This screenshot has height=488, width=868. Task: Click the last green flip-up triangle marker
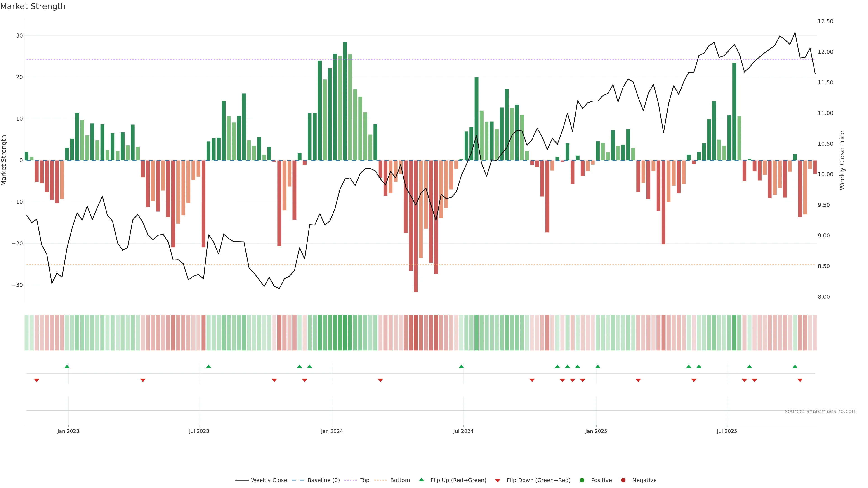click(x=795, y=366)
